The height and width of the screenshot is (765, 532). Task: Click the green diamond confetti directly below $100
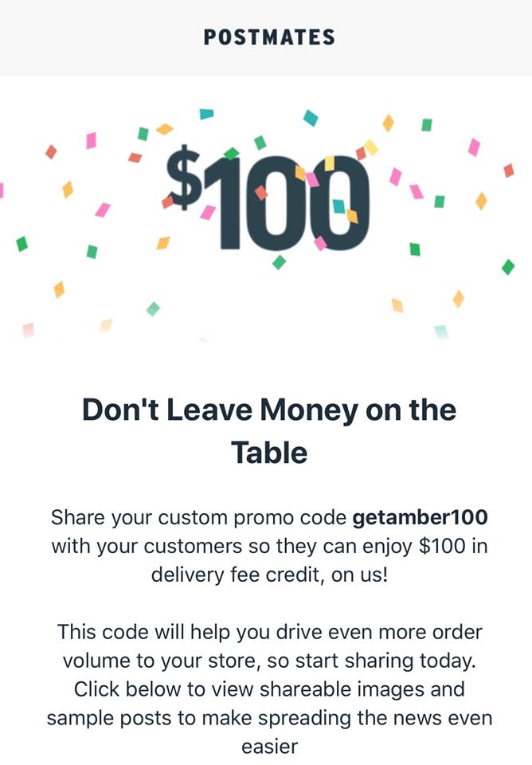pyautogui.click(x=279, y=261)
